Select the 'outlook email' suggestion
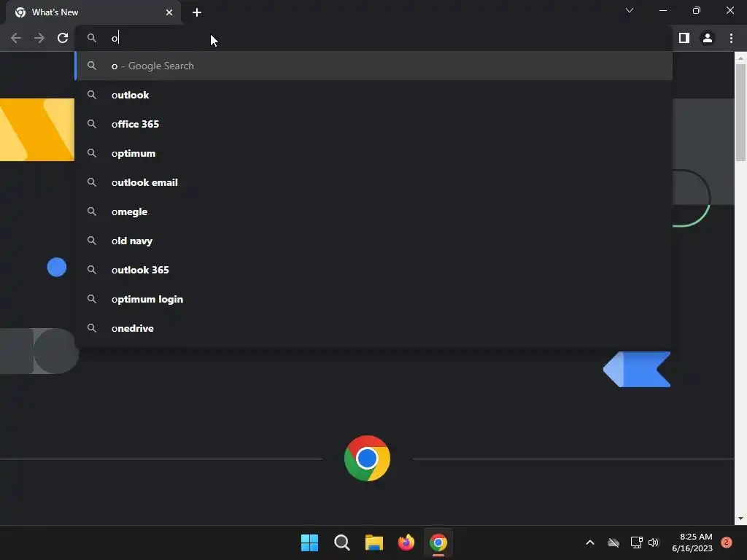Viewport: 747px width, 560px height. pos(374,182)
